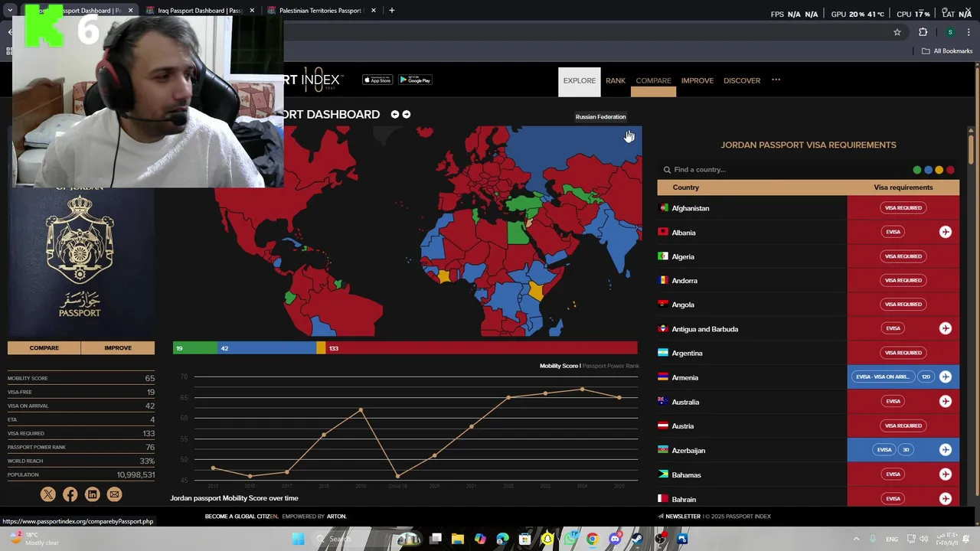Close the Iraq Passport Dashboard tab
This screenshot has height=551, width=980.
[x=252, y=11]
